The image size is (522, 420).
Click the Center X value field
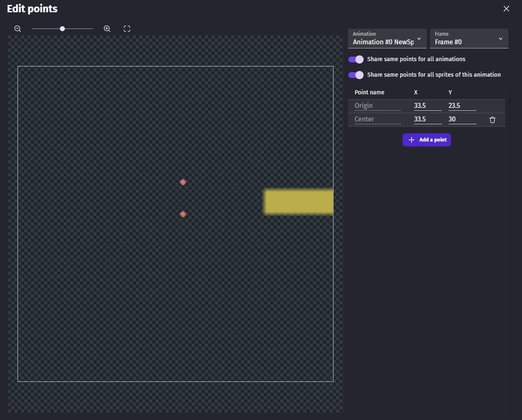[x=428, y=119]
